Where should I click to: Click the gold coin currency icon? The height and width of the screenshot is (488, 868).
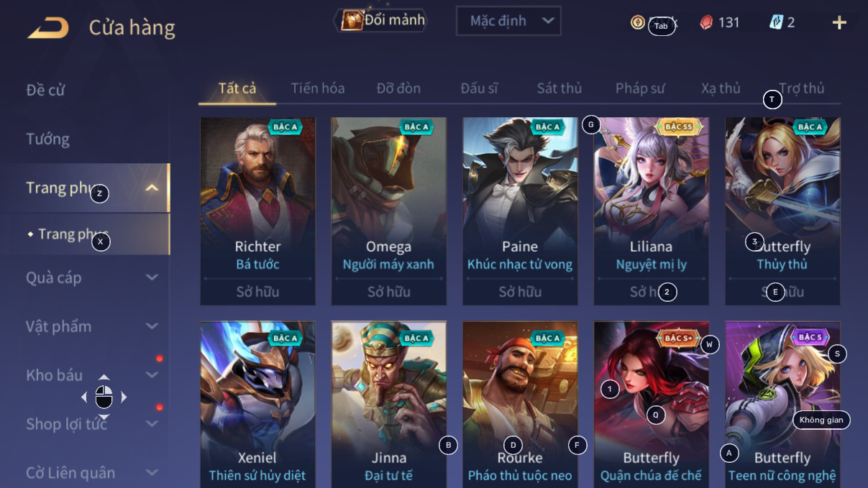click(x=637, y=22)
